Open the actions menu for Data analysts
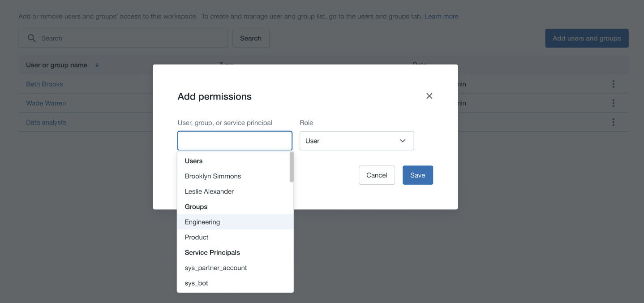Viewport: 644px width, 303px height. tap(613, 121)
